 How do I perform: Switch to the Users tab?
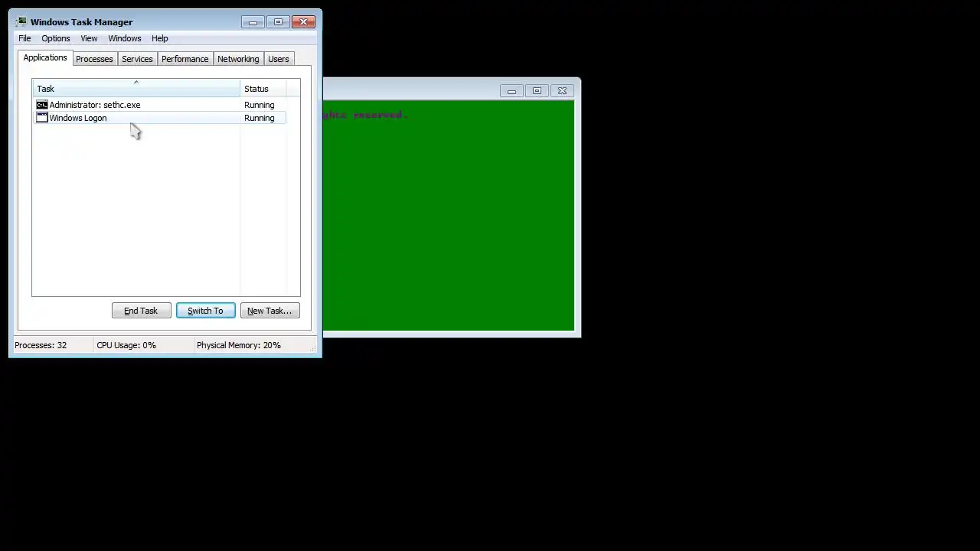278,59
